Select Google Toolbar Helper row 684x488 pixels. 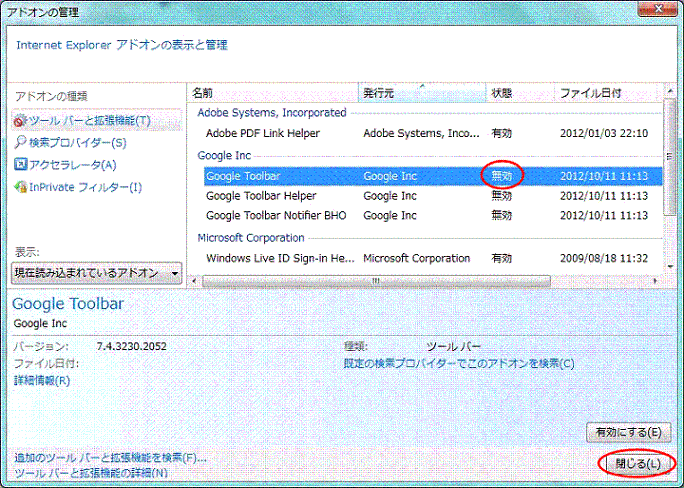pos(433,196)
